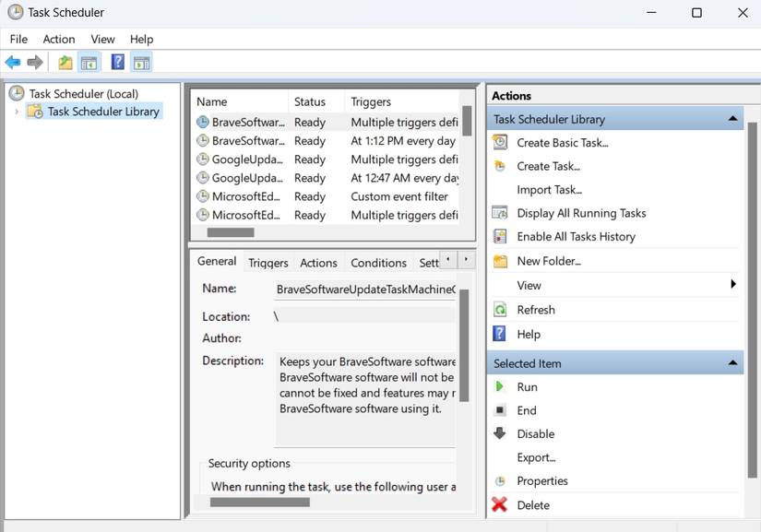
Task: Refresh the task list
Action: 535,310
